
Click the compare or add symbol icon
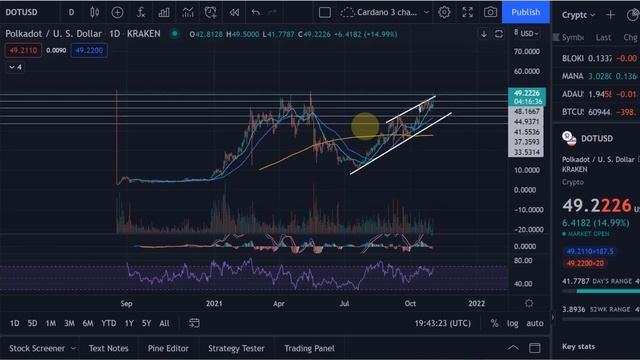117,12
